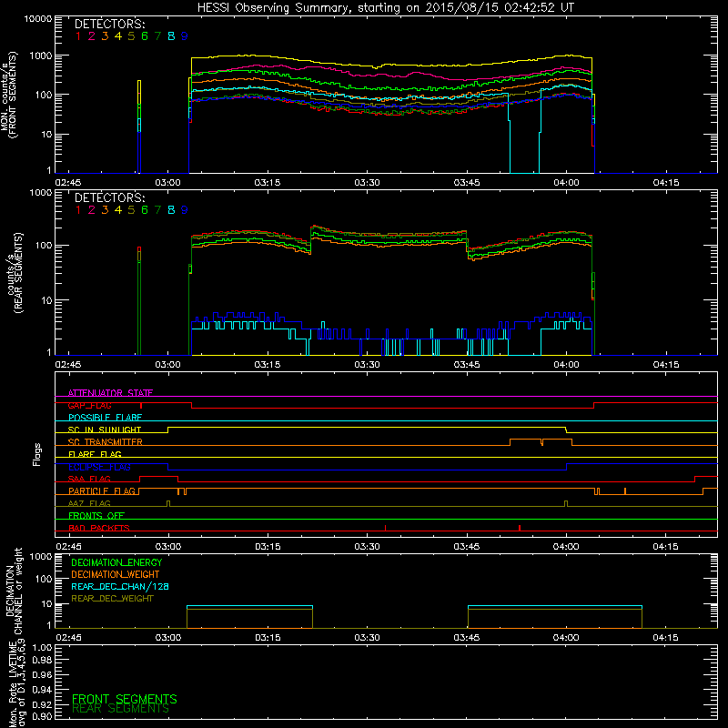This screenshot has height=728, width=728.
Task: Click the DECIMATION_ENERGY legend entry
Action: 116,562
